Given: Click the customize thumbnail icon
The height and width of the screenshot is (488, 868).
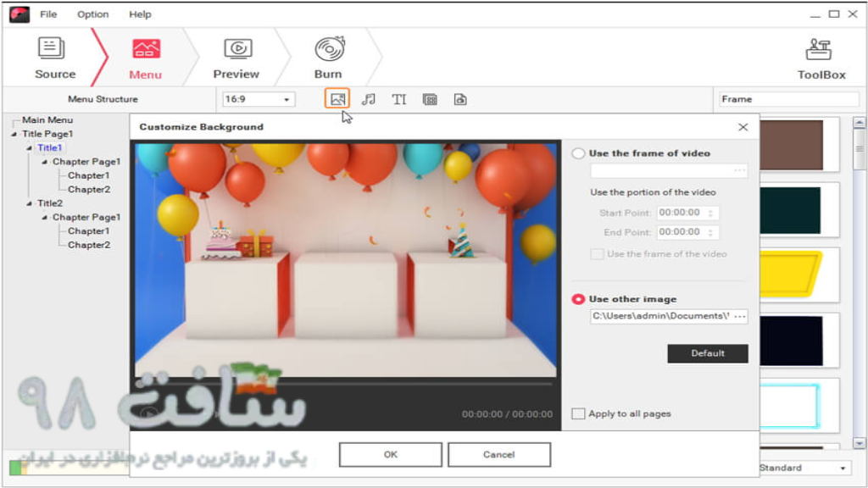Looking at the screenshot, I should click(x=430, y=99).
